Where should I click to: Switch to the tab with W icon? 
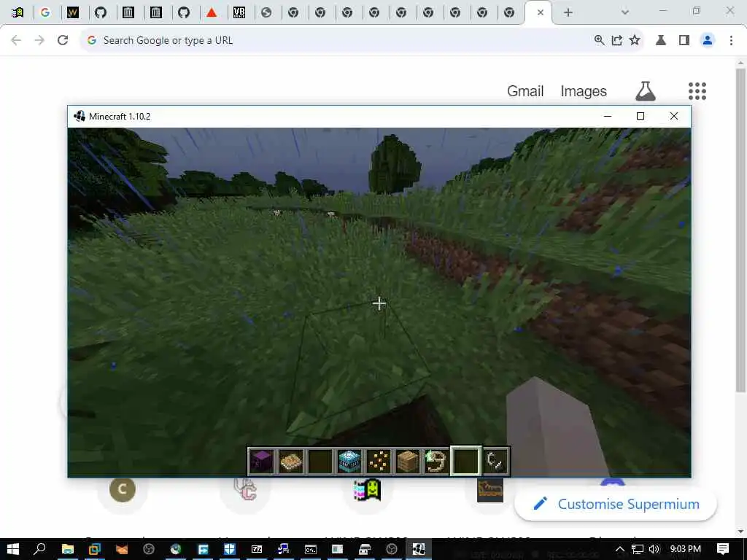[72, 12]
